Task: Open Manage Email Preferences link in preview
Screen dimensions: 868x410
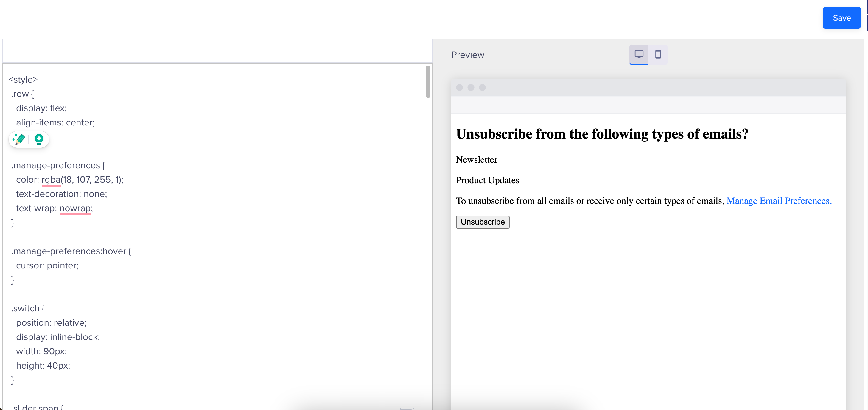Action: tap(779, 201)
